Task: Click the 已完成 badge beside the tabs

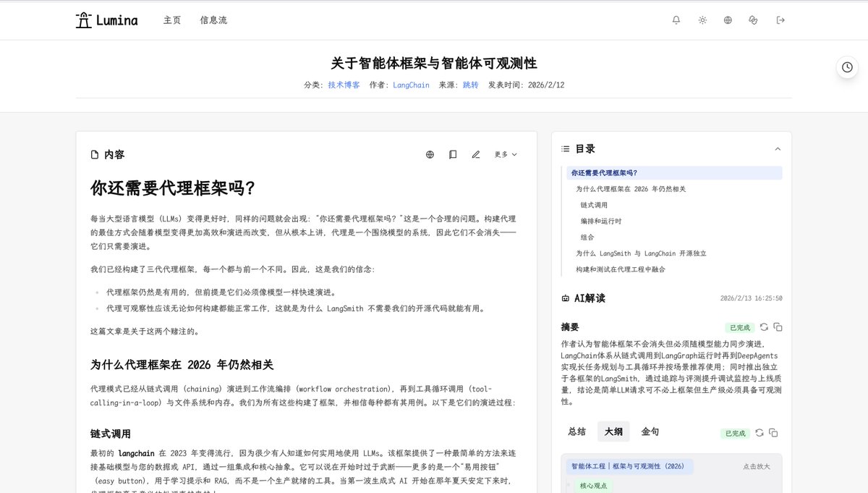Action: point(735,433)
